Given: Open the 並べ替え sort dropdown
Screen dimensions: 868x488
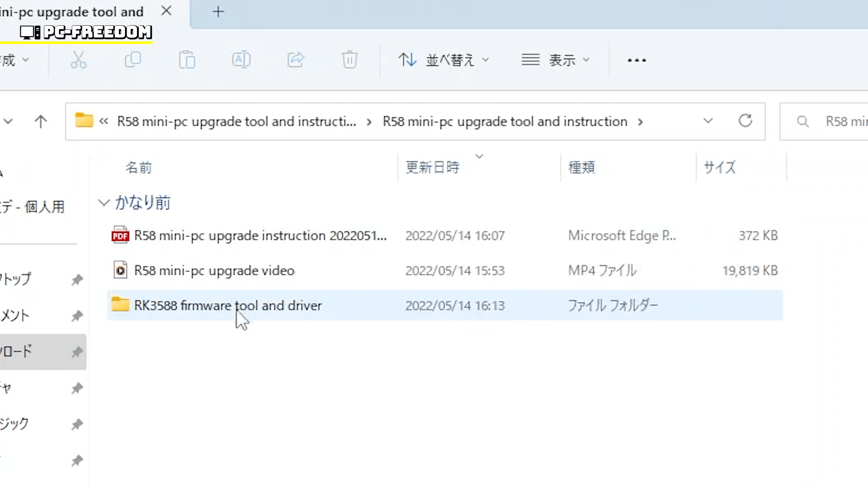Looking at the screenshot, I should (444, 60).
